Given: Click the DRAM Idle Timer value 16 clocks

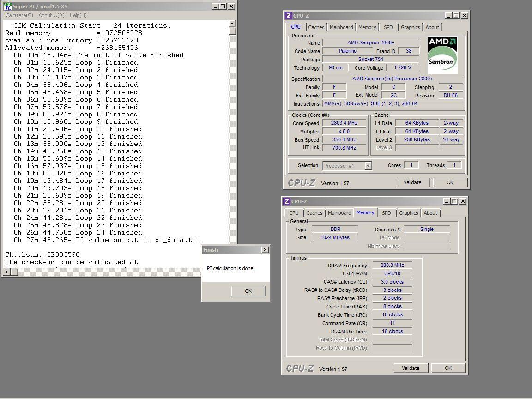Looking at the screenshot, I should click(x=392, y=331).
